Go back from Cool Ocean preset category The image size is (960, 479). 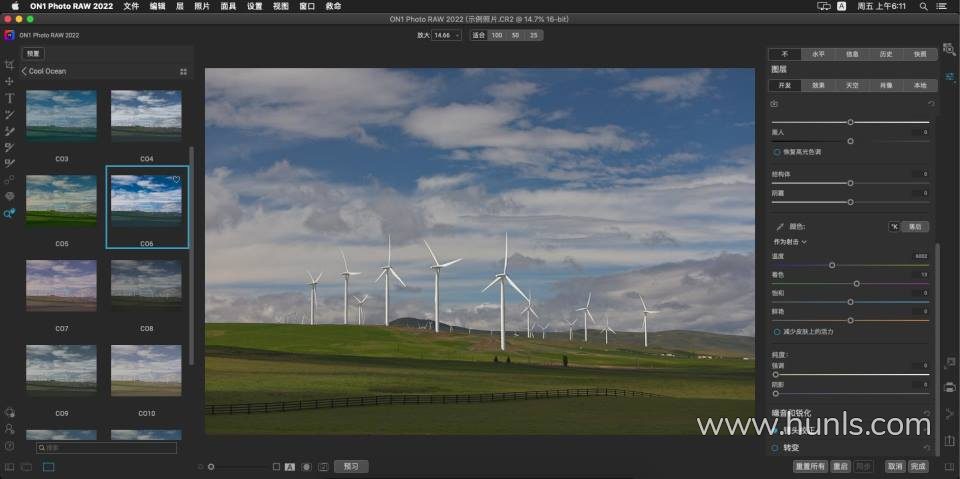(24, 72)
